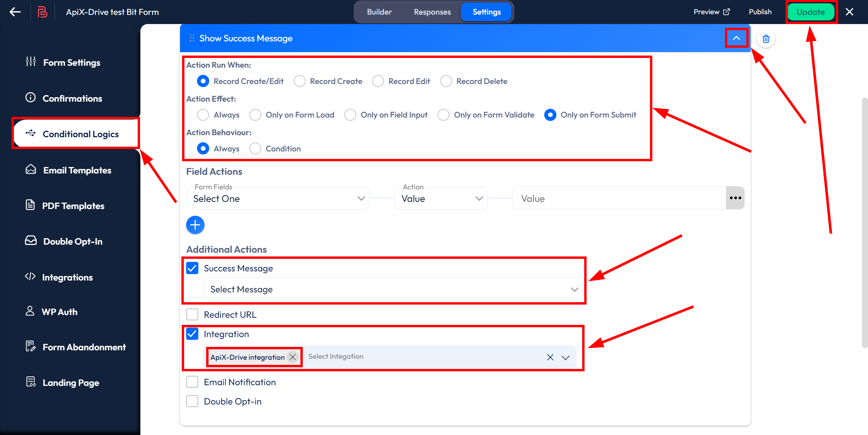Open form Preview in new window
This screenshot has height=435, width=868.
[711, 12]
